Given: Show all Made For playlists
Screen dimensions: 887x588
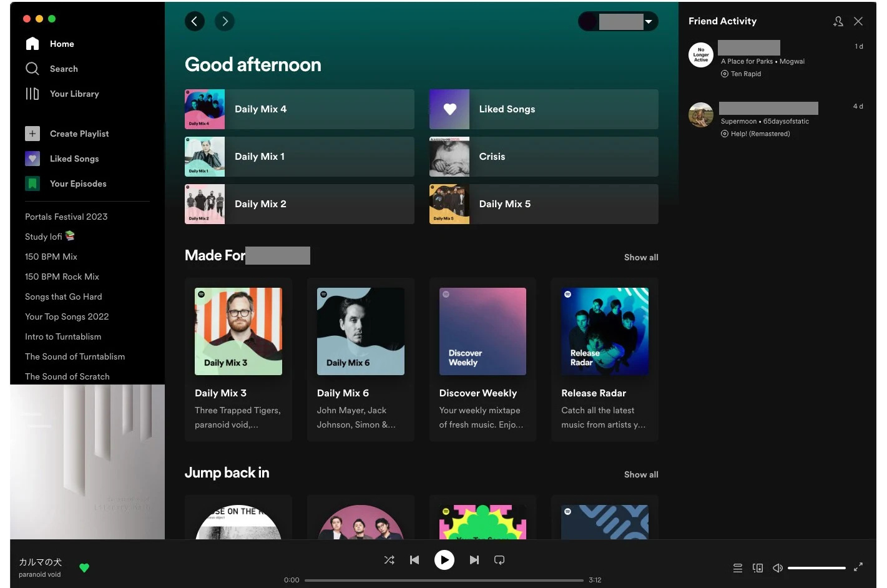Looking at the screenshot, I should pos(641,257).
